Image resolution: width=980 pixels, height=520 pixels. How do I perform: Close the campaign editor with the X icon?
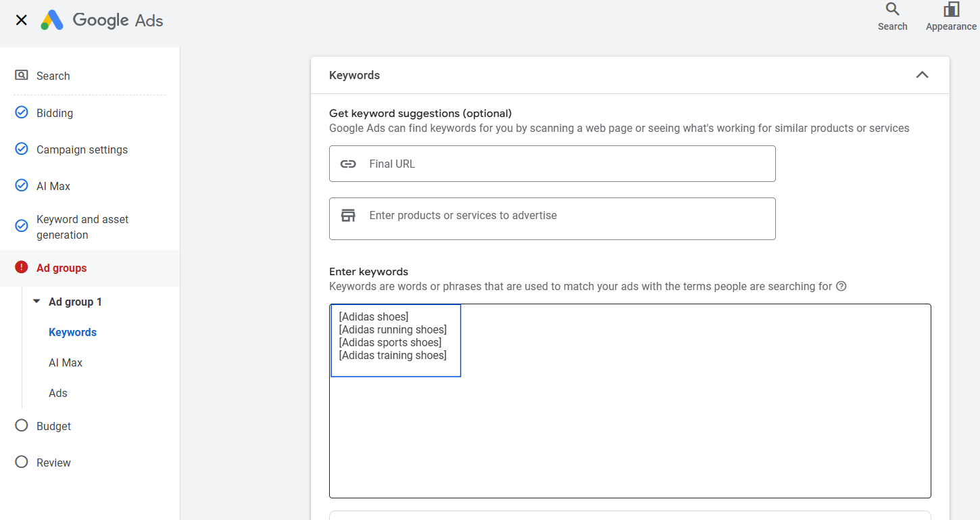coord(22,20)
